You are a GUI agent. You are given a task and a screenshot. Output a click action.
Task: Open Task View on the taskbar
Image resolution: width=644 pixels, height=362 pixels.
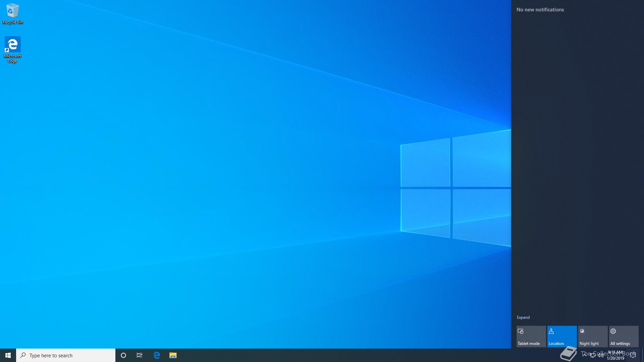(140, 355)
